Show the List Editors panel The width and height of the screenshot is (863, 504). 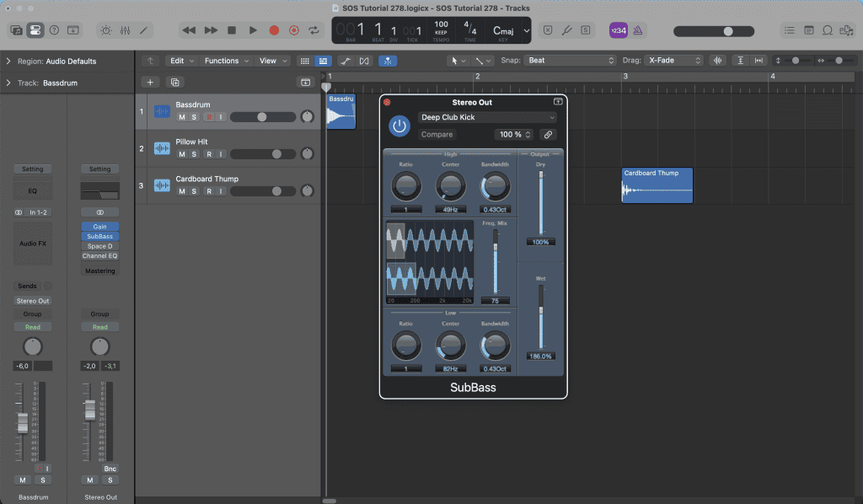(x=789, y=30)
